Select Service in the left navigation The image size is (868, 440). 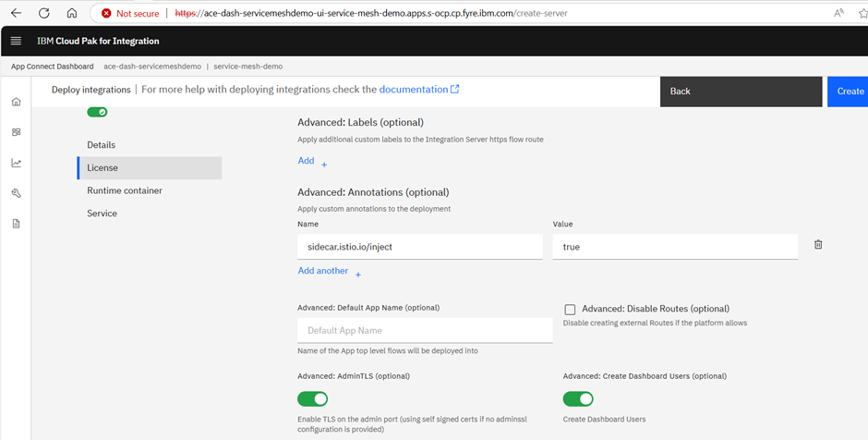tap(102, 214)
